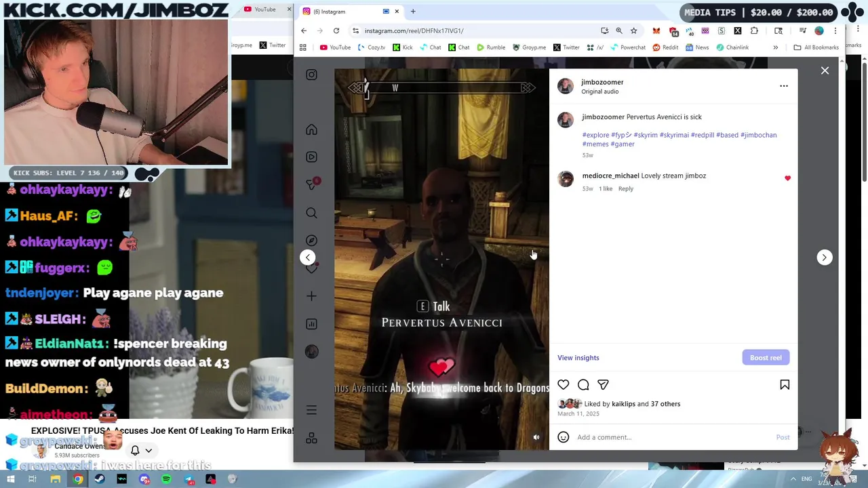Image resolution: width=868 pixels, height=488 pixels.
Task: Open the #redpill hashtag
Action: click(x=702, y=135)
